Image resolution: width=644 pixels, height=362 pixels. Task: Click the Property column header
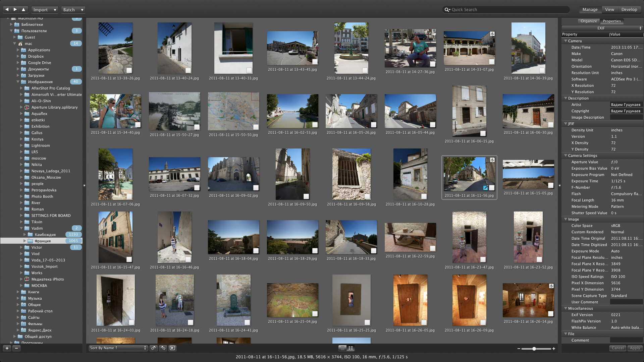[x=585, y=35]
